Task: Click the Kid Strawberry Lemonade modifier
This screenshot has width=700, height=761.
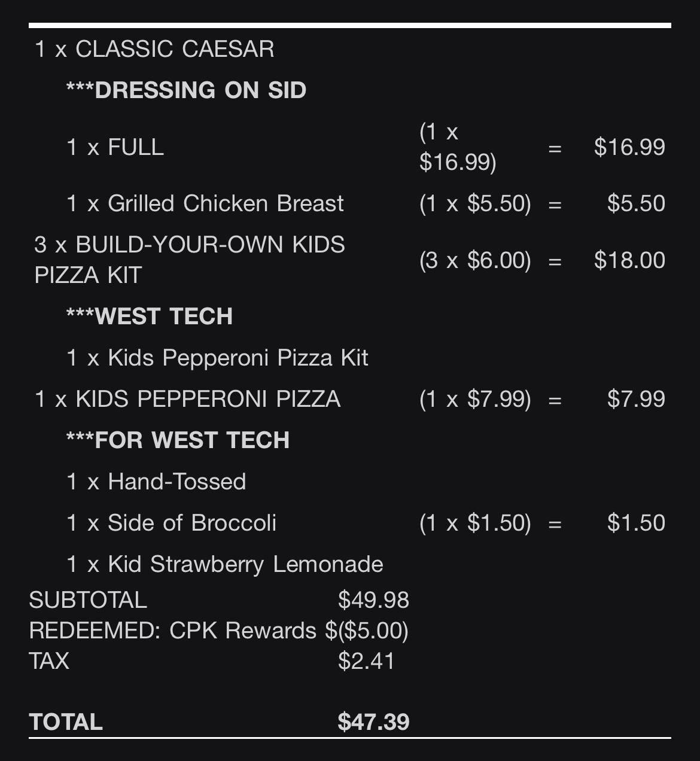Action: click(225, 564)
